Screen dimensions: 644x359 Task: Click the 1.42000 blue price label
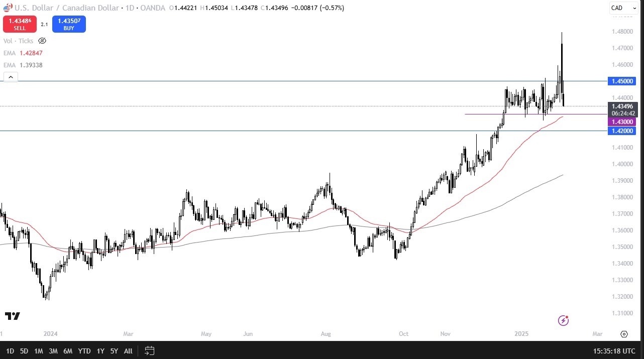622,131
